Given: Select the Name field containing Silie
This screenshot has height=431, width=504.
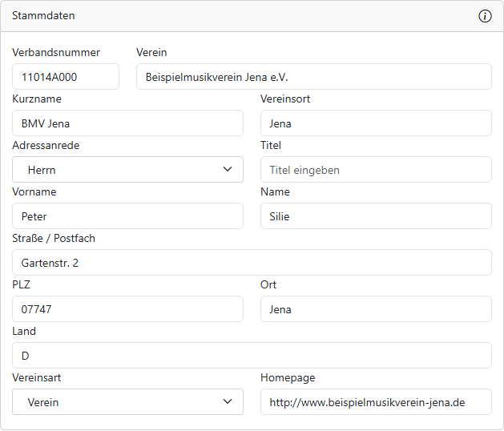Looking at the screenshot, I should [x=376, y=216].
